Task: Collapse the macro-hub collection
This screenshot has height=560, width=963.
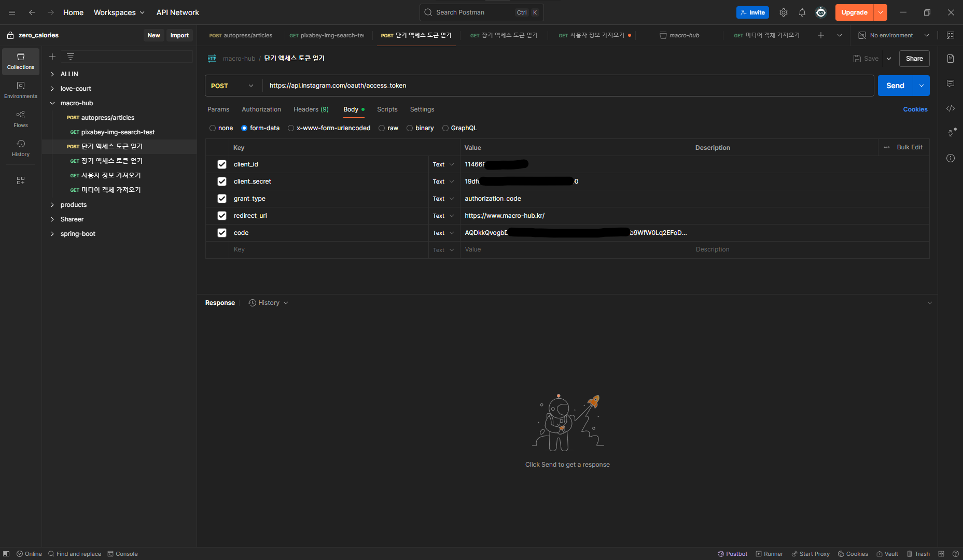Action: [x=52, y=103]
